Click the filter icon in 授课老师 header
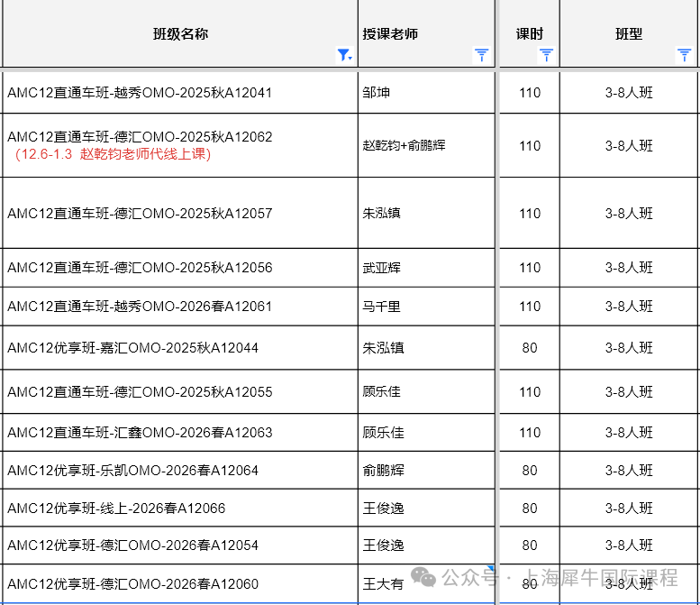The width and height of the screenshot is (700, 605). click(x=482, y=55)
